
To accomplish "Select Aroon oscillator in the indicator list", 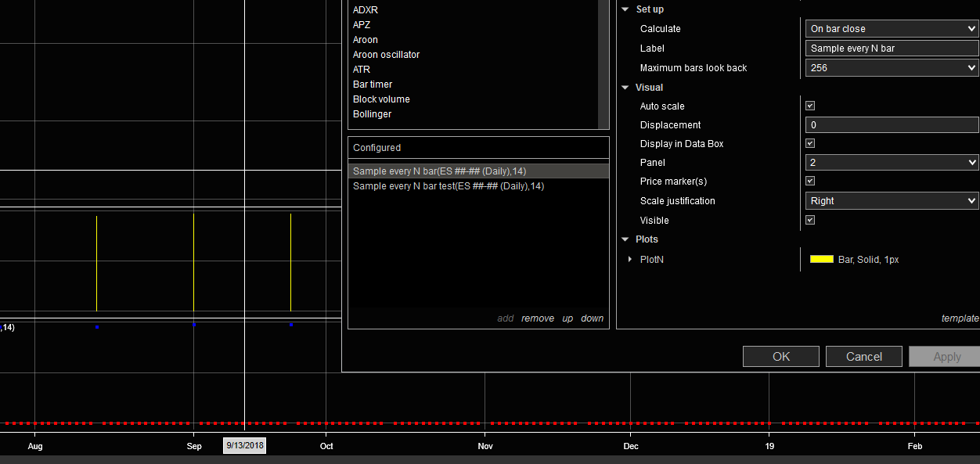I will click(x=386, y=55).
